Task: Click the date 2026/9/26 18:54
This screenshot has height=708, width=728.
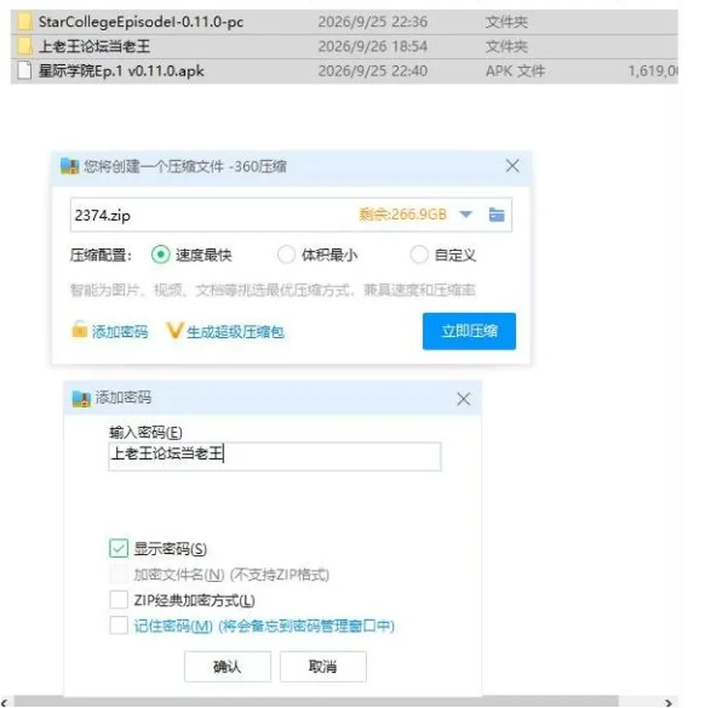Action: point(372,46)
